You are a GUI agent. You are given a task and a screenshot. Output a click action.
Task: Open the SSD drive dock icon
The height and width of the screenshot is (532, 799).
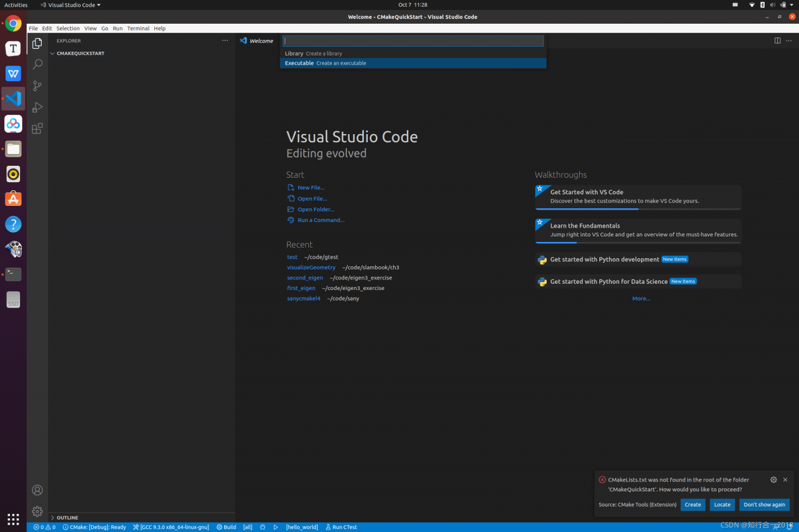coord(13,299)
